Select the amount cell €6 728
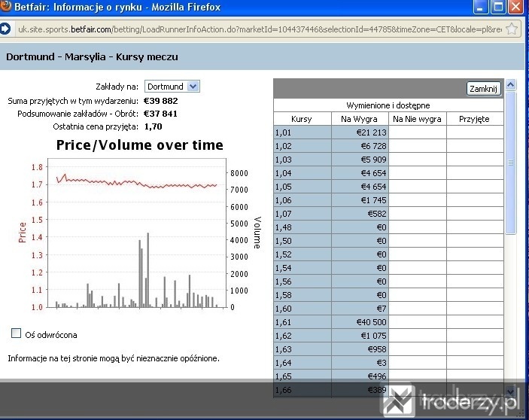The image size is (529, 420). point(360,146)
